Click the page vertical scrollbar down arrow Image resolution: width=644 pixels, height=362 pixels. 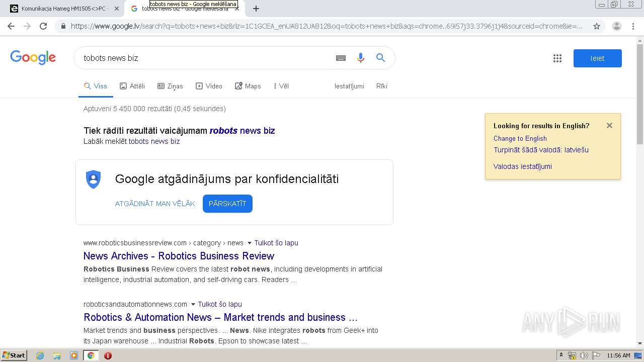(640, 343)
